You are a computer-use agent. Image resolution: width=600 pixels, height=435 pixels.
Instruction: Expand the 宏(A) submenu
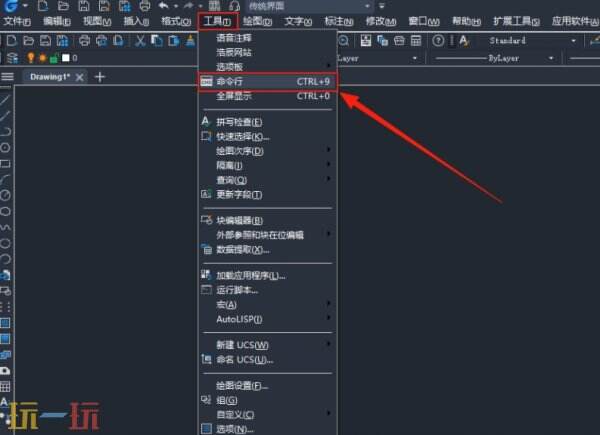(x=267, y=305)
